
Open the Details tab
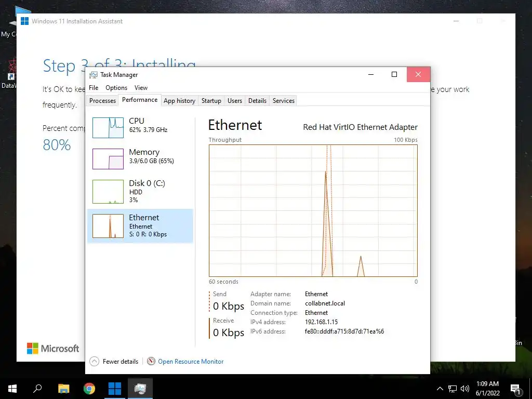pos(257,101)
